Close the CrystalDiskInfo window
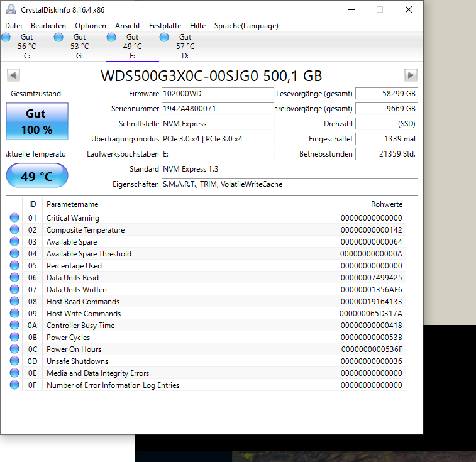 [x=409, y=9]
